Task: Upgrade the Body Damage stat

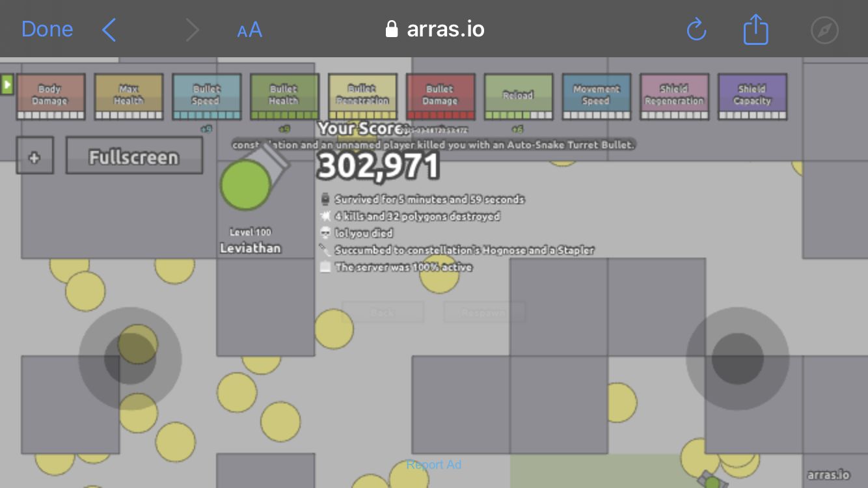Action: (x=51, y=97)
